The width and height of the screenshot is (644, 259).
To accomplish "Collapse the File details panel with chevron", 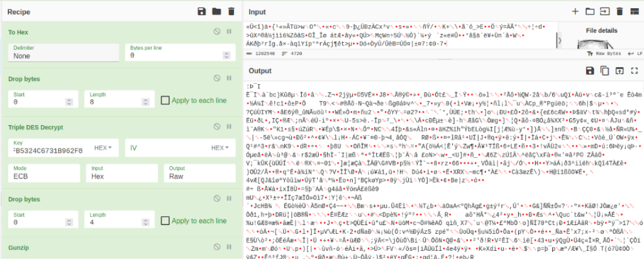I will (x=559, y=40).
